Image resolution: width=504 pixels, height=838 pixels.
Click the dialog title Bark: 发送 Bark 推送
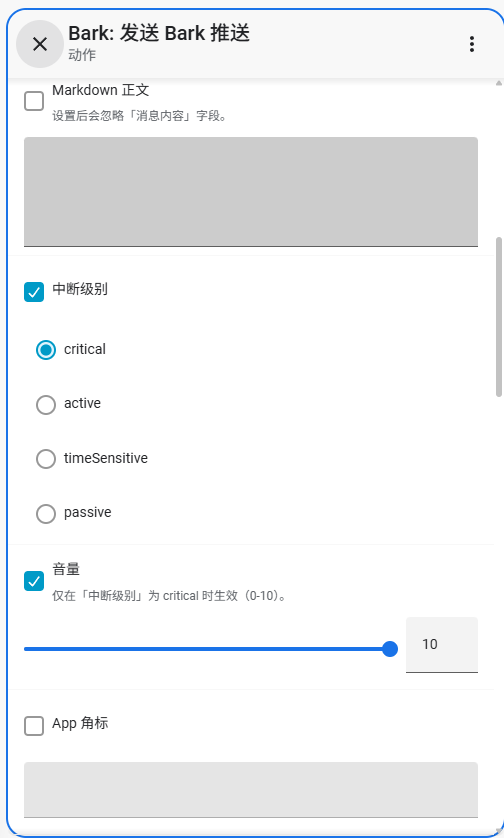point(159,33)
